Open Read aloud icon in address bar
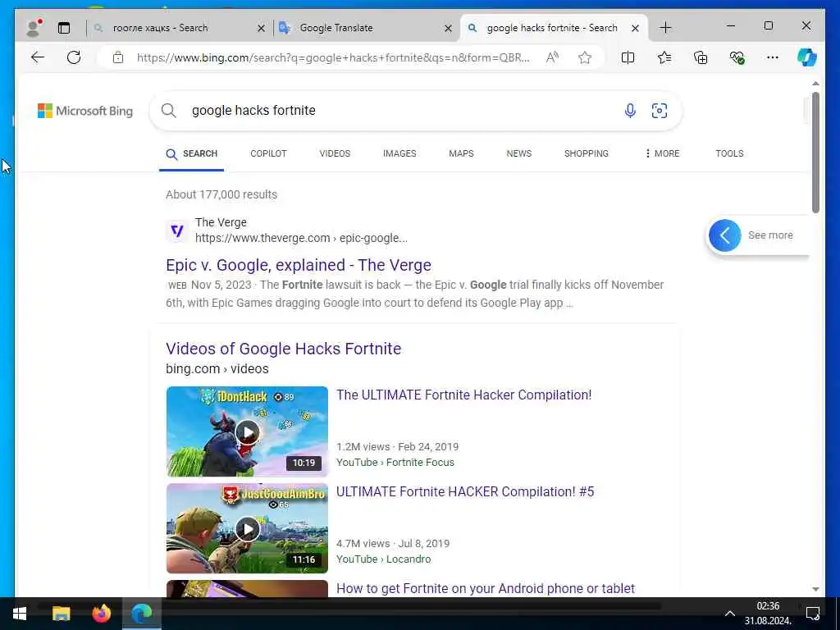 click(552, 57)
